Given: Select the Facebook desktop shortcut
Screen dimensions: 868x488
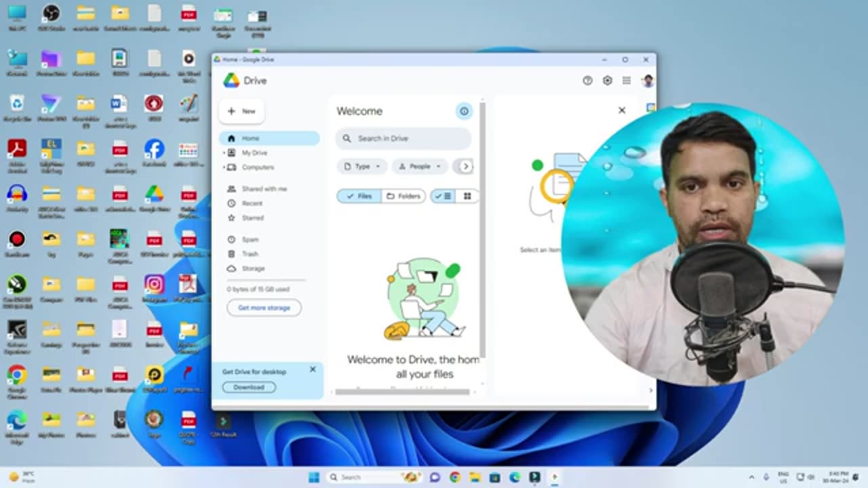Looking at the screenshot, I should click(154, 153).
